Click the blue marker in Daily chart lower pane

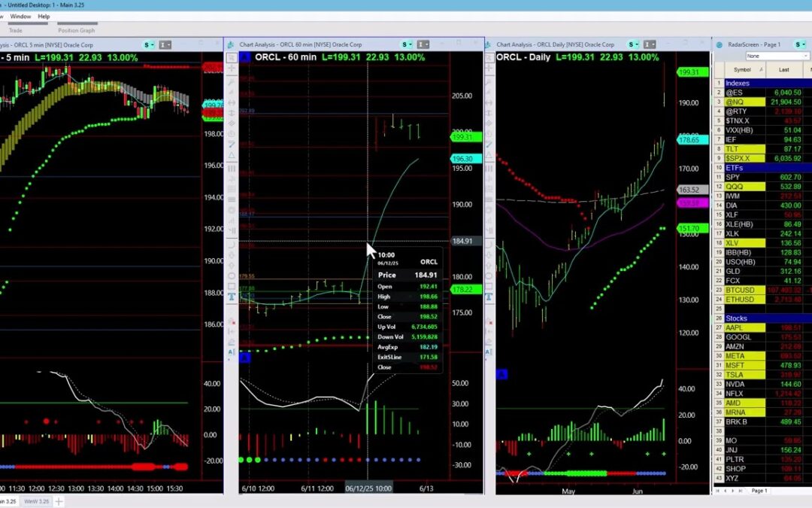tap(501, 374)
